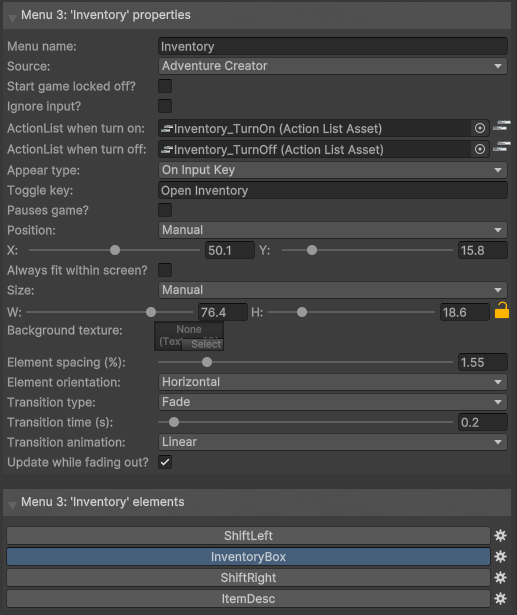This screenshot has height=615, width=517.
Task: Open the Source dropdown showing Adventure Creator
Action: 333,66
